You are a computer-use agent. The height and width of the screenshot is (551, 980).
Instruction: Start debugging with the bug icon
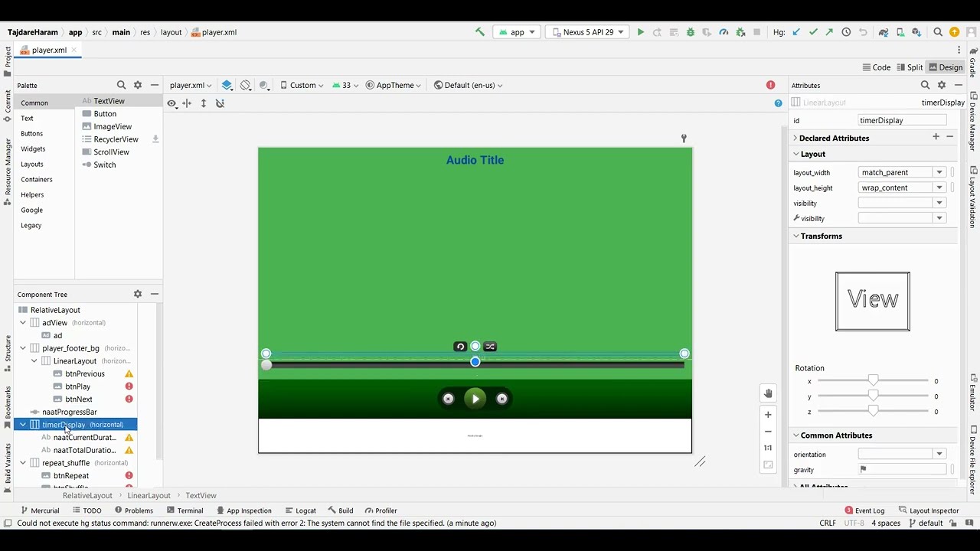pos(691,32)
